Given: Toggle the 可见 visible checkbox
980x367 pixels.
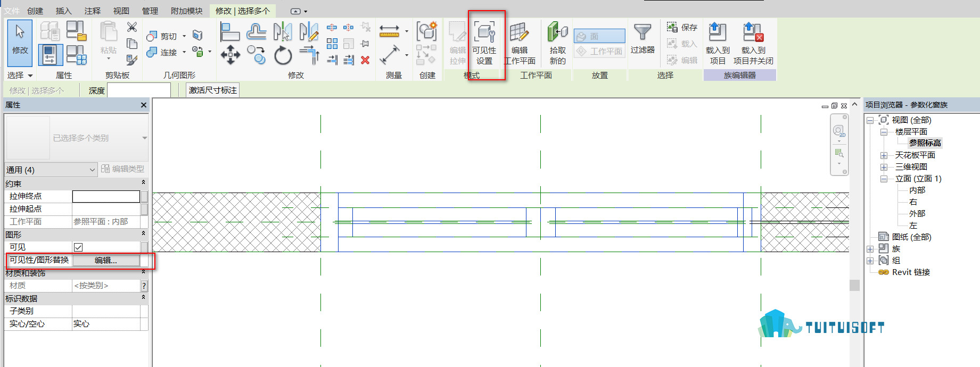Looking at the screenshot, I should [x=78, y=247].
